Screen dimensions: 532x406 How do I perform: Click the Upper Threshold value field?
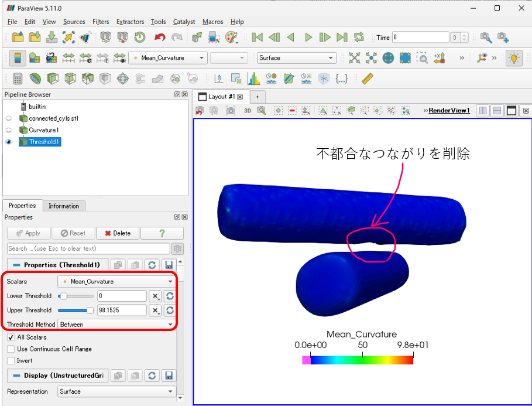[x=121, y=311]
